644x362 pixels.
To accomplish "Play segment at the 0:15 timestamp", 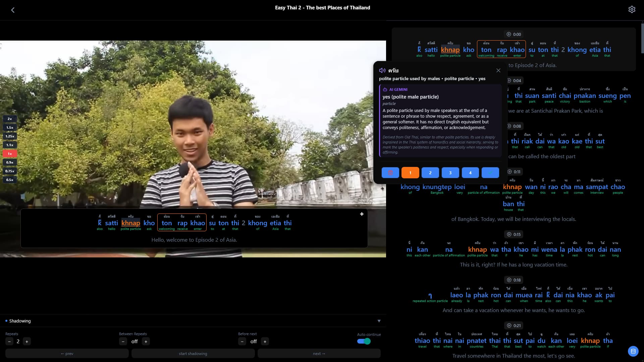I will click(x=514, y=234).
